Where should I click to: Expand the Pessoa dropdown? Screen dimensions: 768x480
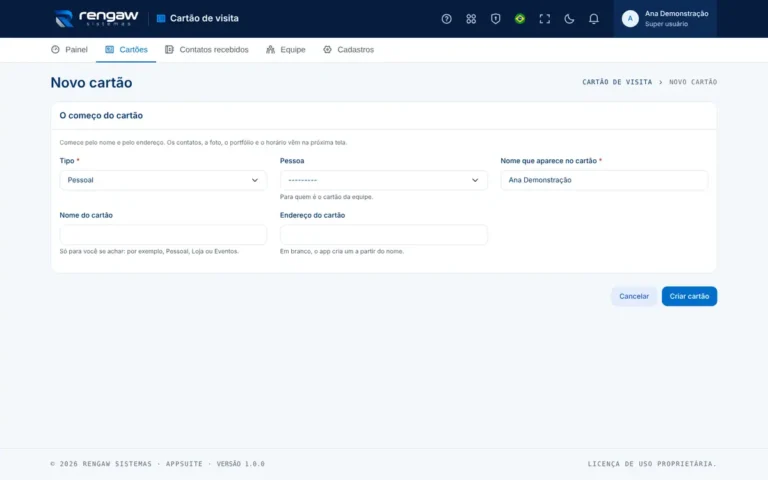coord(384,180)
